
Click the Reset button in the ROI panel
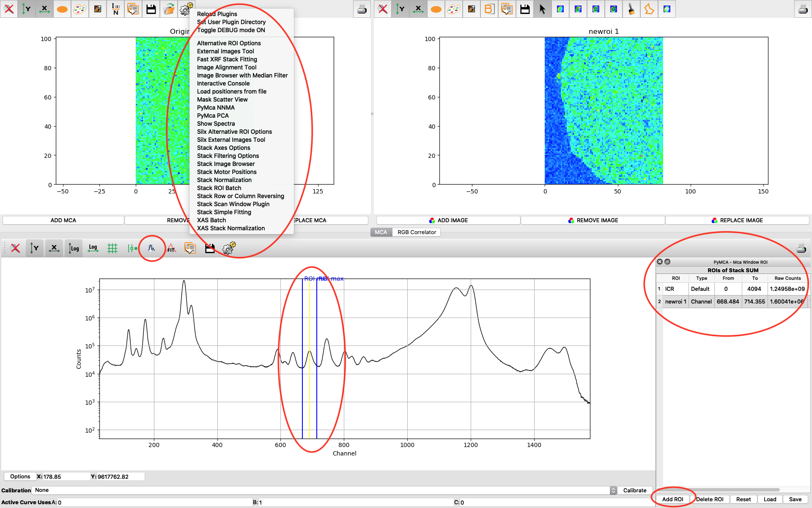coord(743,499)
